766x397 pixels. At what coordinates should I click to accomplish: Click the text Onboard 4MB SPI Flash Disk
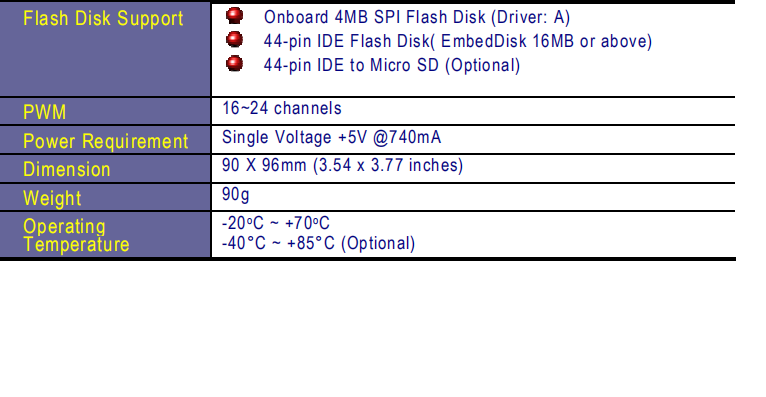pyautogui.click(x=375, y=17)
